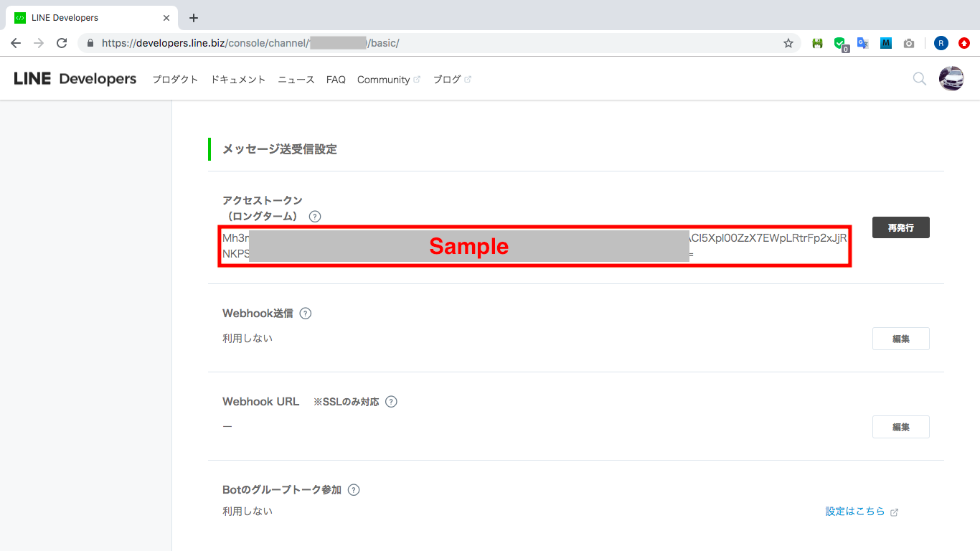The width and height of the screenshot is (980, 551).
Task: Click the browser back arrow
Action: coord(16,43)
